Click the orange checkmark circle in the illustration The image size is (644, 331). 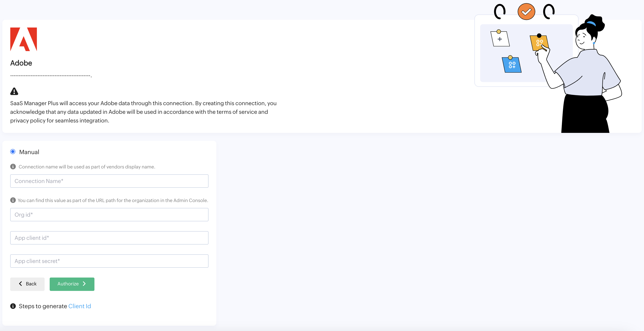(526, 12)
